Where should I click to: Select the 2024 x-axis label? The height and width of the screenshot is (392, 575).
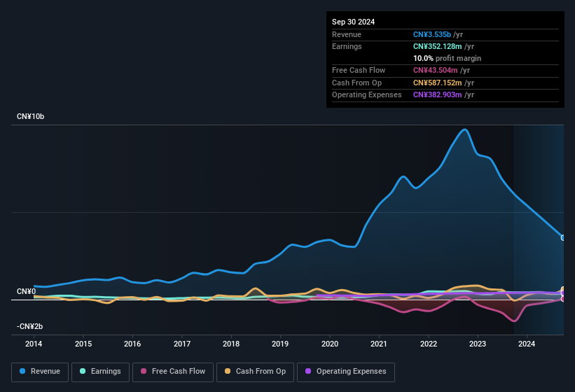coord(527,344)
